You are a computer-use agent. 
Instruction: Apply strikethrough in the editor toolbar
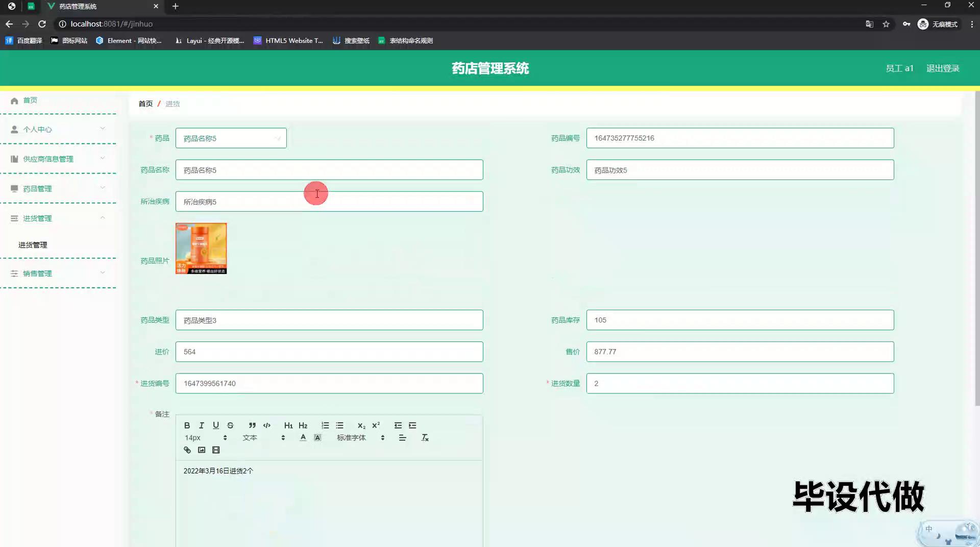[230, 425]
